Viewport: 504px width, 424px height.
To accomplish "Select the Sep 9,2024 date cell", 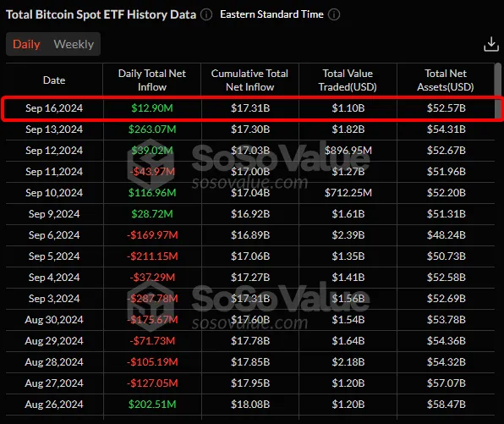I will [x=54, y=214].
